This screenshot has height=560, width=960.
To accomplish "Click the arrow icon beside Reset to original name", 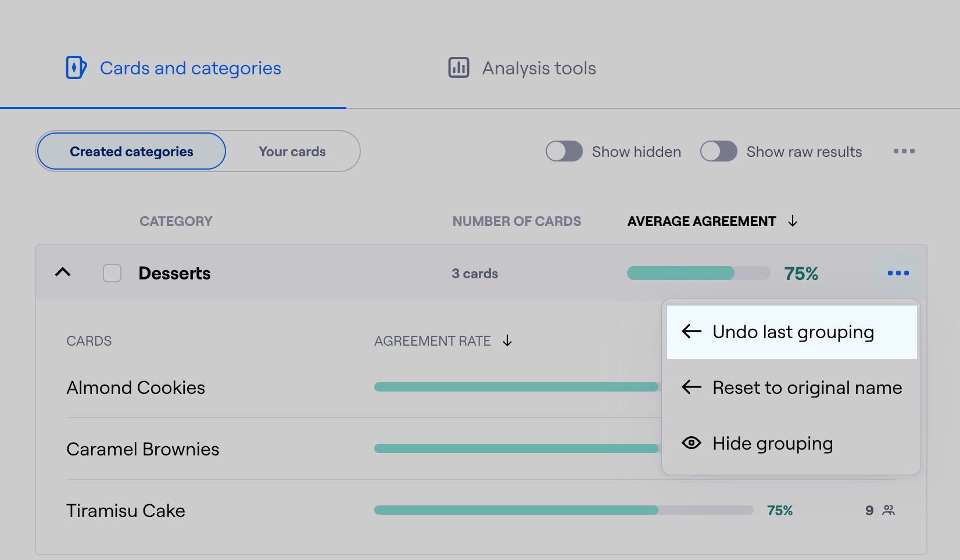I will tap(692, 387).
